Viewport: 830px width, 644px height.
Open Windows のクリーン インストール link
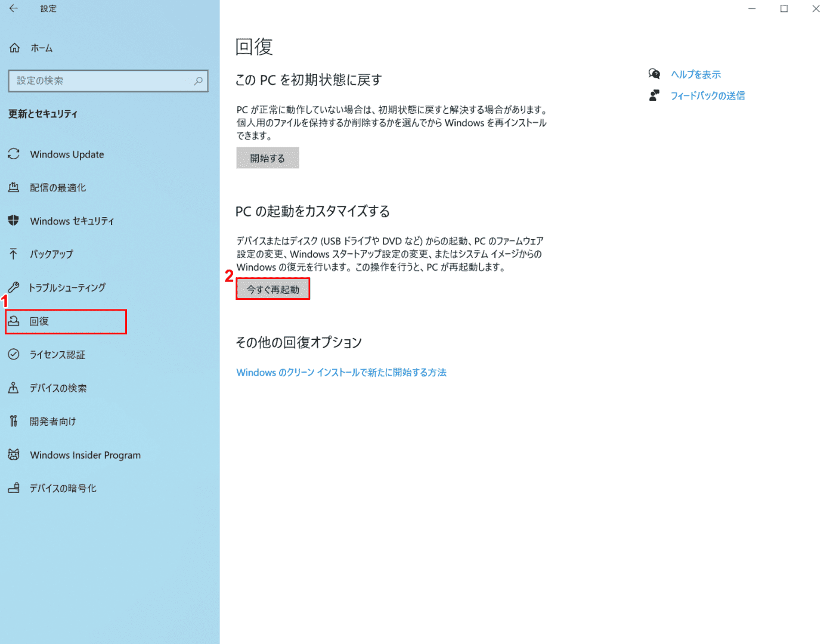pyautogui.click(x=341, y=372)
